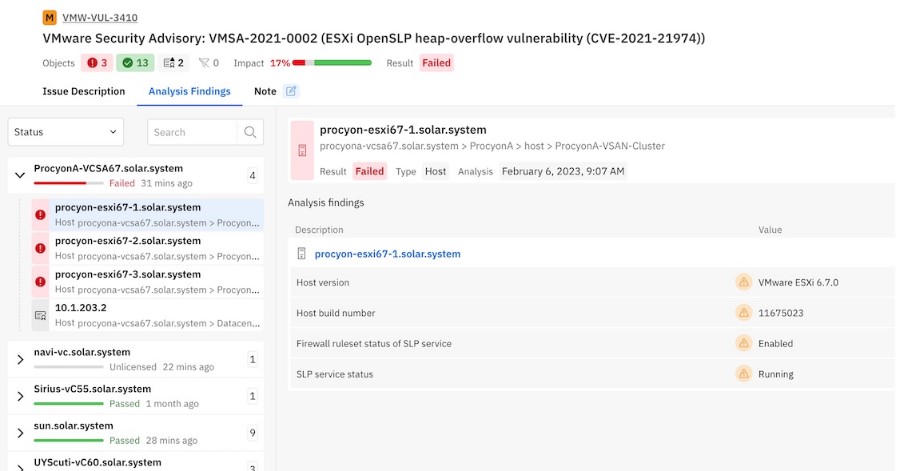Select procyon-esxi67-1.solar.system in the tree
The height and width of the screenshot is (471, 900).
148,215
